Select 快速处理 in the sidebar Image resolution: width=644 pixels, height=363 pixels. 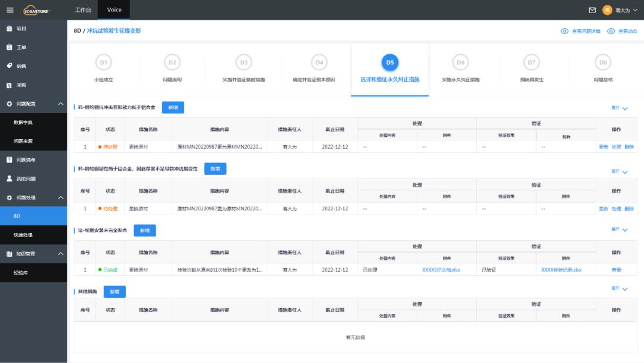(23, 235)
